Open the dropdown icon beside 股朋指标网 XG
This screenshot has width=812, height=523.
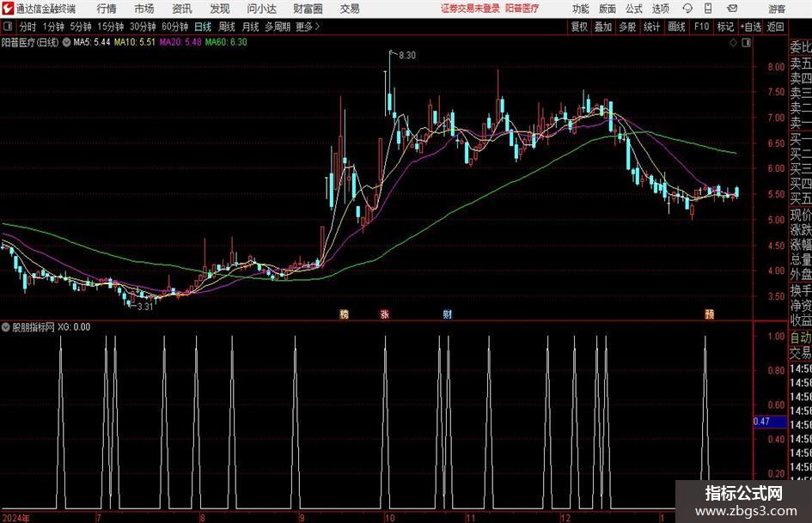(x=6, y=327)
